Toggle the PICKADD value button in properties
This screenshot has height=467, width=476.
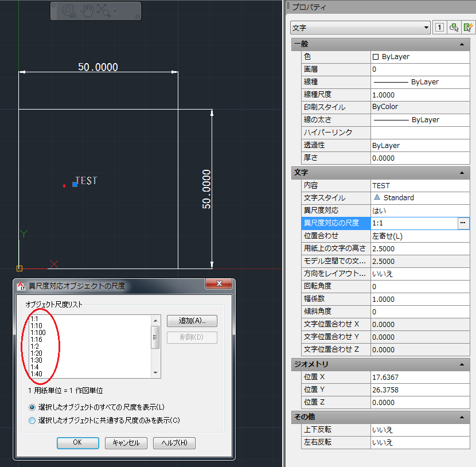tap(439, 27)
